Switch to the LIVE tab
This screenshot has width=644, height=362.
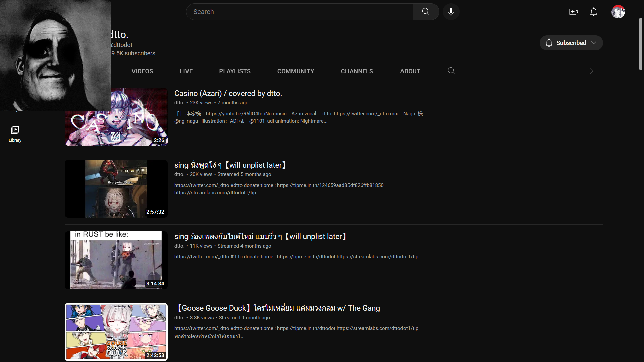[x=186, y=71]
